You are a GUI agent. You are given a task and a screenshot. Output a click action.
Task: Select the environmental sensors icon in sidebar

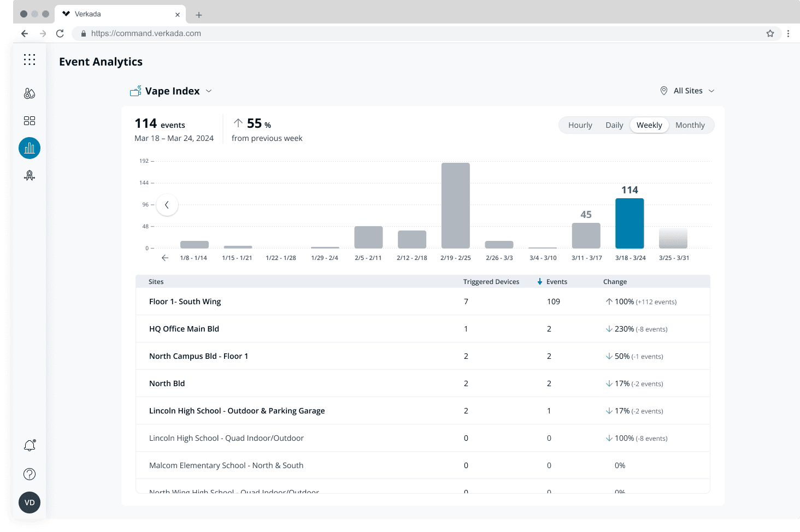click(30, 93)
